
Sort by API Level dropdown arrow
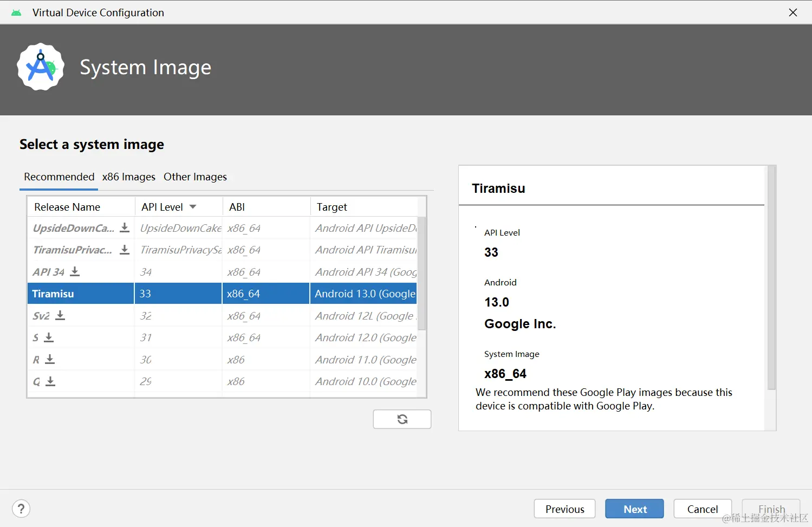click(x=193, y=207)
